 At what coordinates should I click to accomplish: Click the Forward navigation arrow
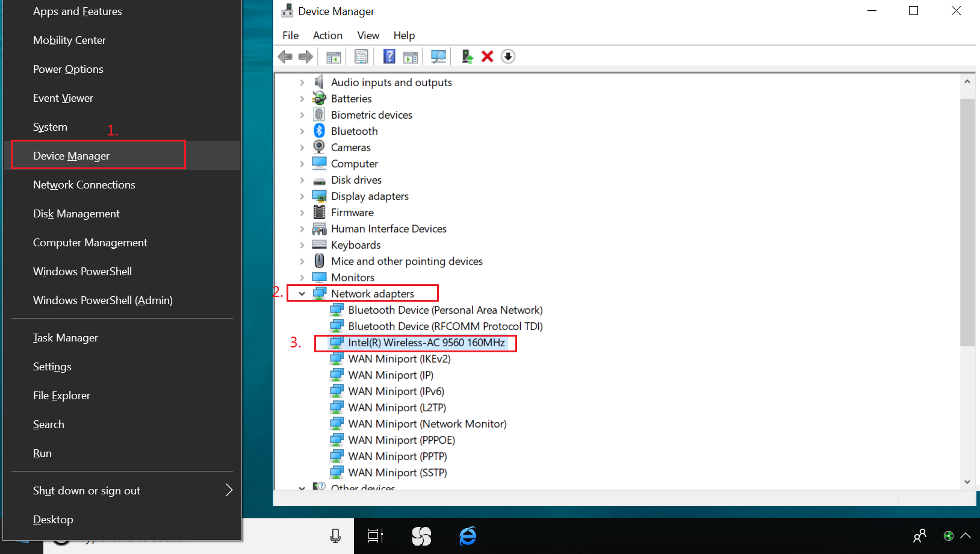click(306, 56)
